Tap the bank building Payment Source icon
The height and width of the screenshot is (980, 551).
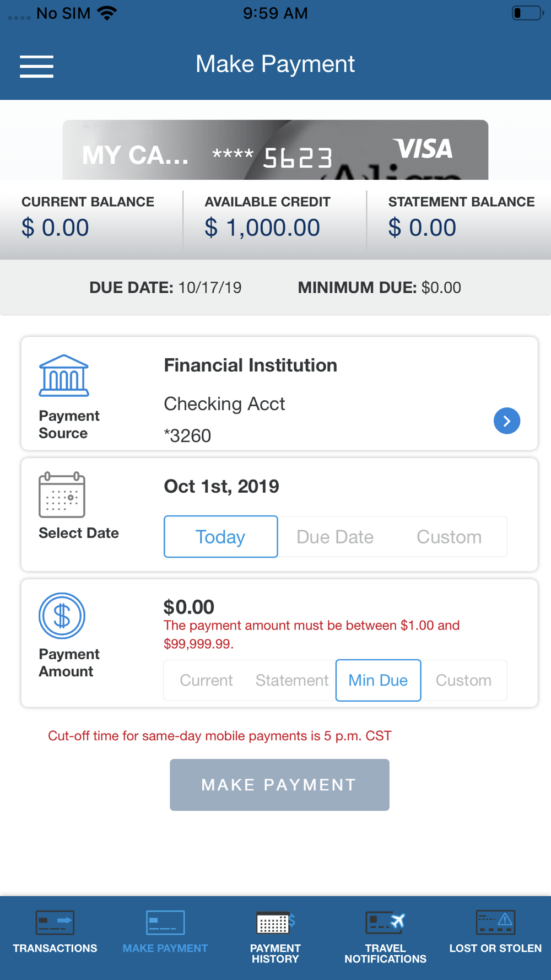64,375
